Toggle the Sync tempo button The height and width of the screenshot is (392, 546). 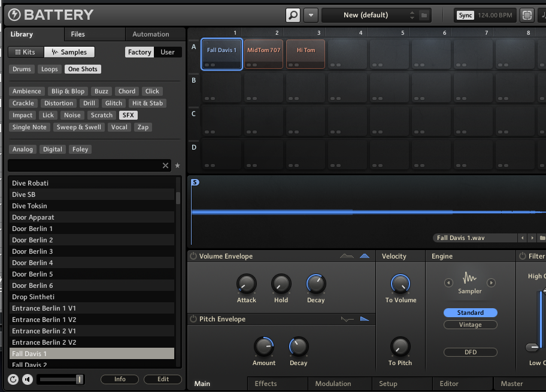tap(465, 16)
